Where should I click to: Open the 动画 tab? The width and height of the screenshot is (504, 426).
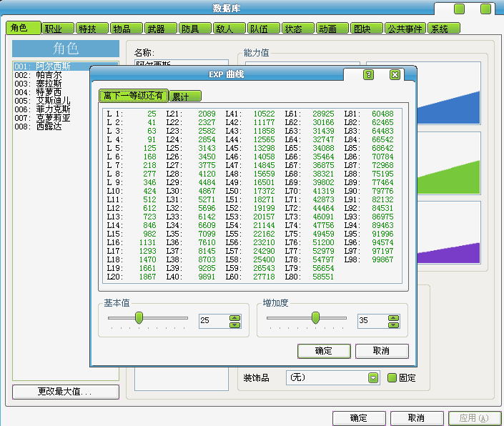click(332, 29)
